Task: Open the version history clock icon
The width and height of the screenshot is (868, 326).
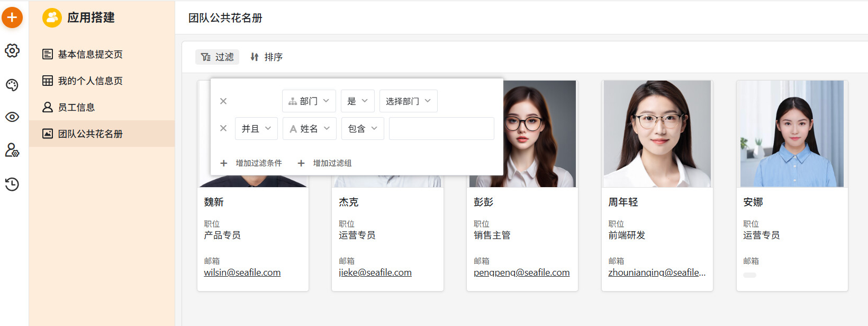Action: [12, 184]
